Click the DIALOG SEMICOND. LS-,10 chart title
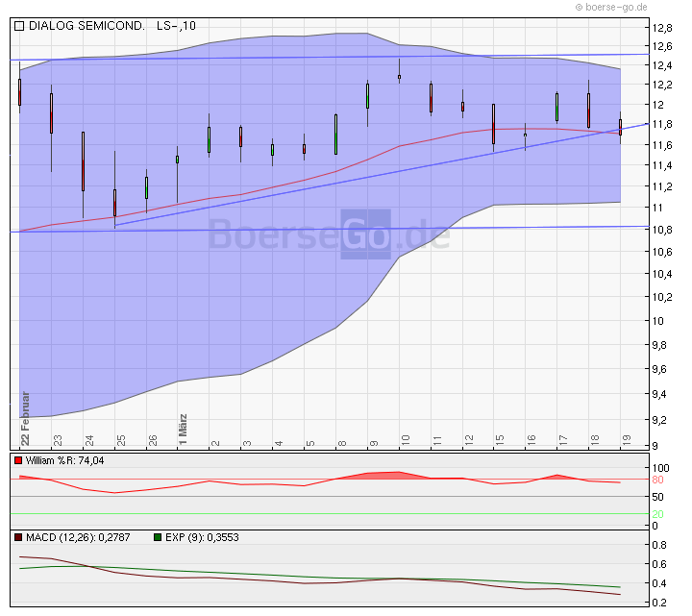 112,26
